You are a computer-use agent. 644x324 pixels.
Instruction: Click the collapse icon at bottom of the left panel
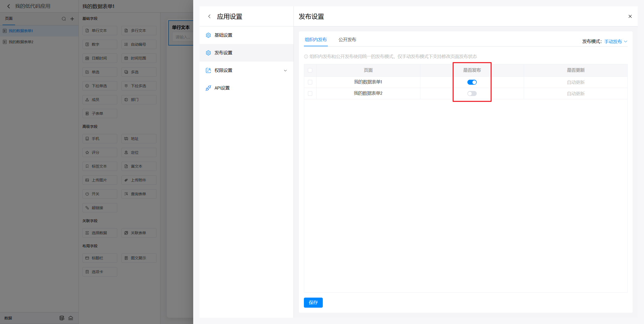pyautogui.click(x=71, y=318)
